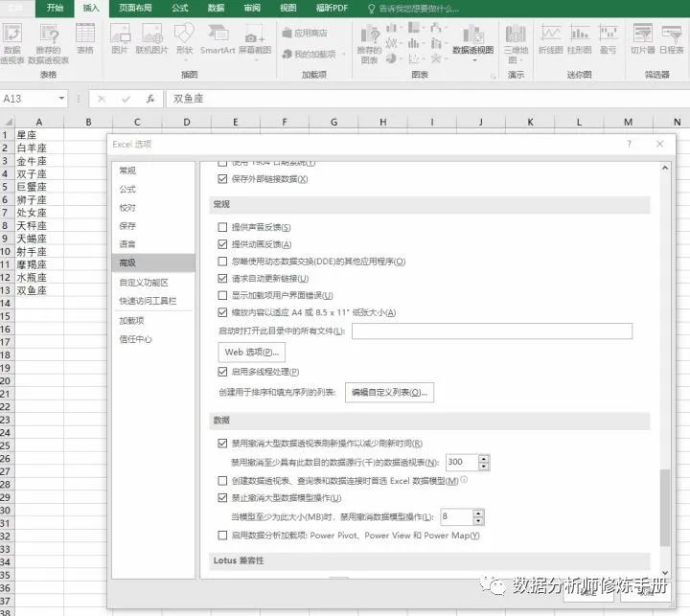The height and width of the screenshot is (616, 690).
Task: Check the DDE 忽略使用动态数据交换 option
Action: [222, 262]
